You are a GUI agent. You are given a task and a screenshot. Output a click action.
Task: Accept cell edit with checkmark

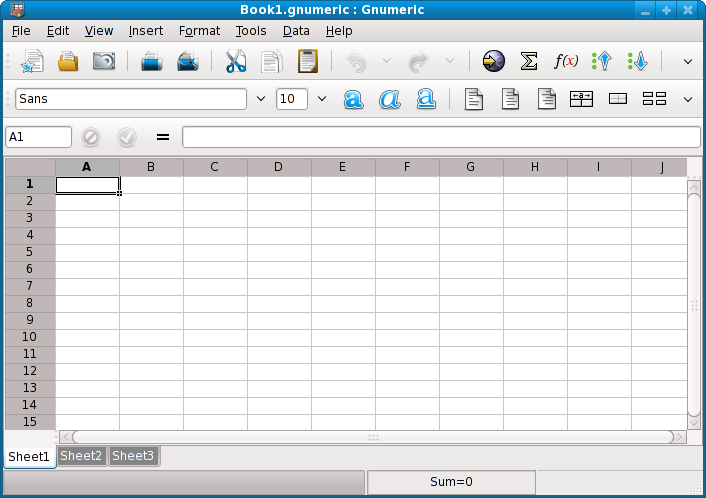[x=127, y=137]
